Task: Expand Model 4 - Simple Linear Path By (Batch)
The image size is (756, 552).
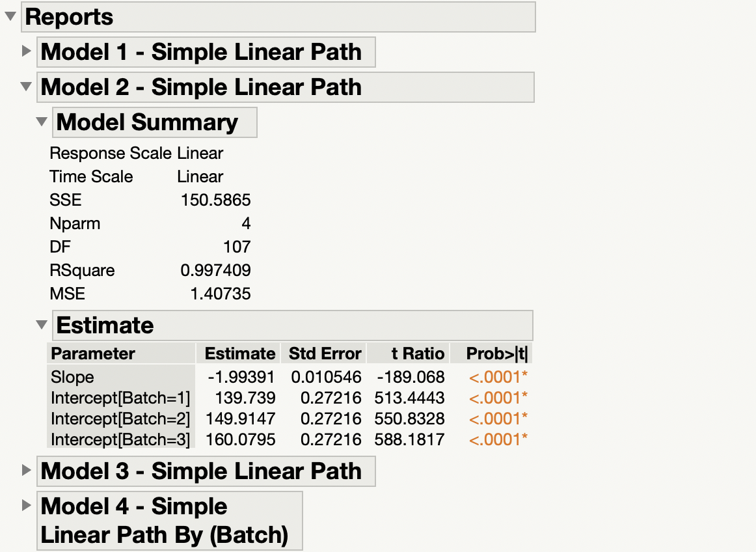Action: tap(26, 506)
